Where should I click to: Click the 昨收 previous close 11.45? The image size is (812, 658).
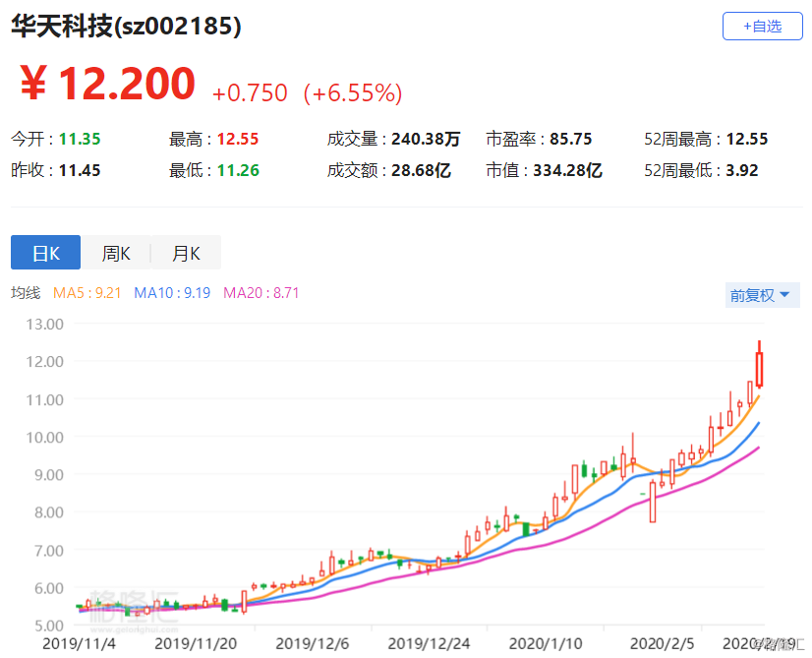(80, 170)
